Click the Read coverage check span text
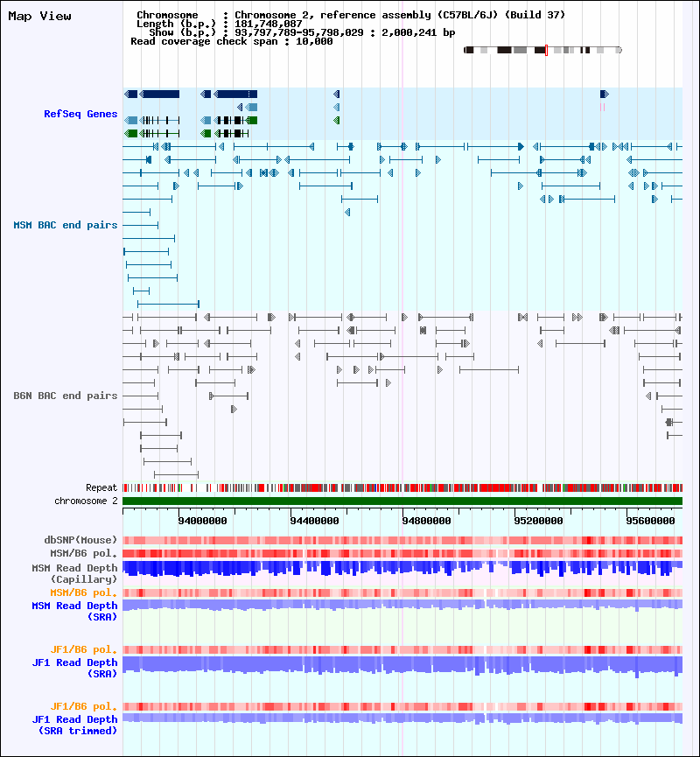This screenshot has width=700, height=757. point(232,41)
